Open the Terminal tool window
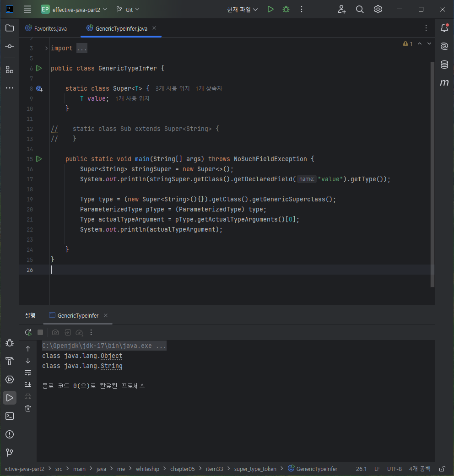The height and width of the screenshot is (476, 454). (10, 416)
